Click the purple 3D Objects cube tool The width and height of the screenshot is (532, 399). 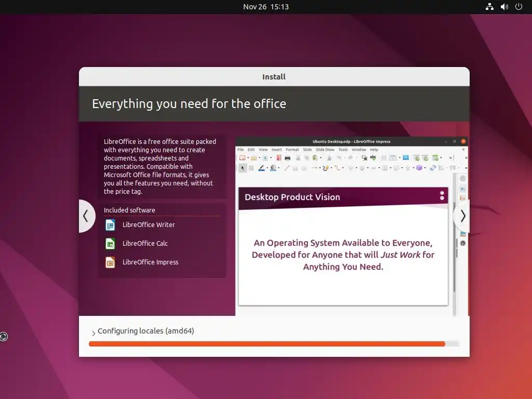[419, 168]
